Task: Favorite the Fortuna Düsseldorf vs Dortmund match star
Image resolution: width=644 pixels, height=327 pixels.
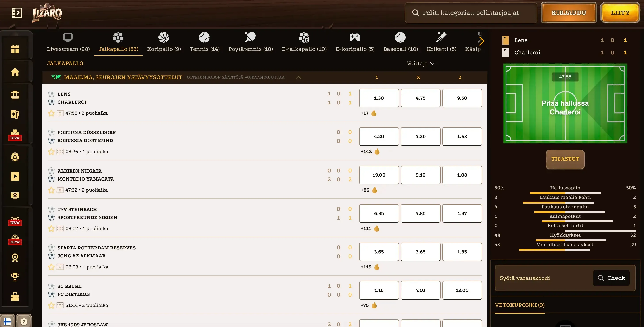Action: click(x=51, y=152)
